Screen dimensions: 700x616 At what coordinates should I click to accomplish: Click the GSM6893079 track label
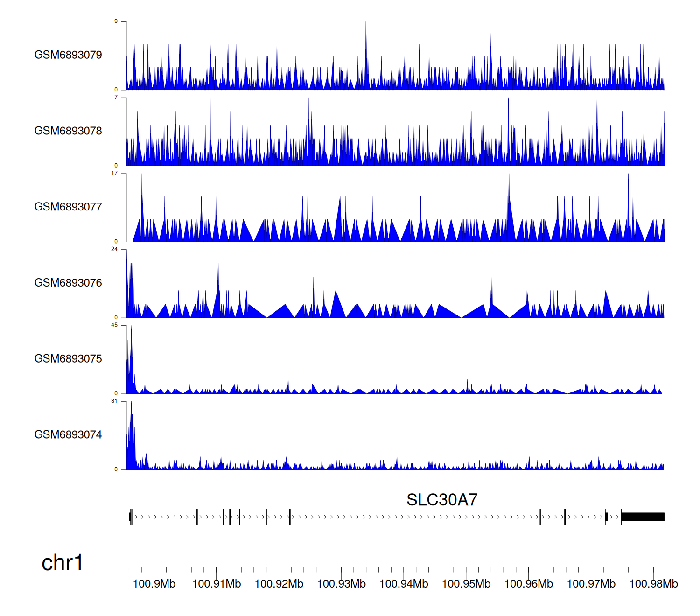pos(68,55)
